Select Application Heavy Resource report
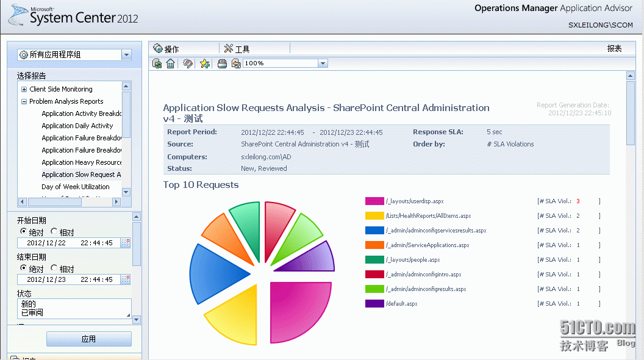The image size is (644, 360). 81,162
